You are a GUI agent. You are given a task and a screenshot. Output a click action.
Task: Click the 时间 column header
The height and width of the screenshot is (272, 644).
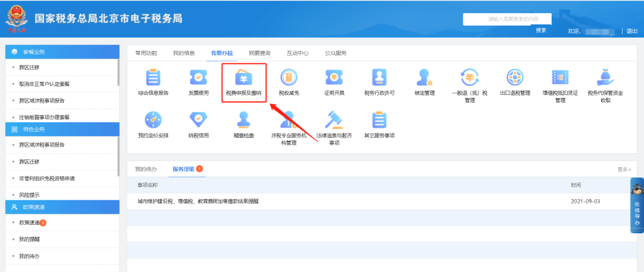click(x=576, y=186)
